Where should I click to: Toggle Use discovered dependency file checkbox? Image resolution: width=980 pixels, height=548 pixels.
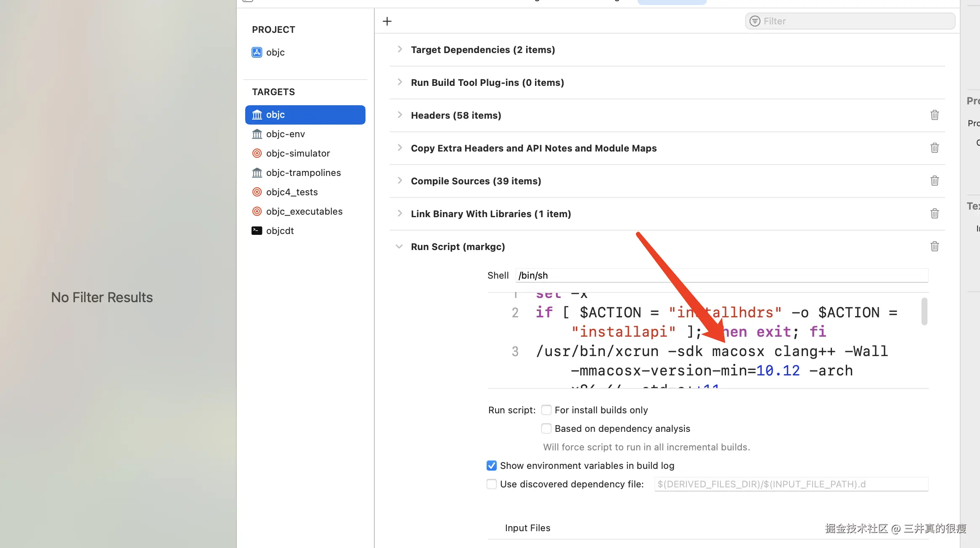click(x=492, y=484)
